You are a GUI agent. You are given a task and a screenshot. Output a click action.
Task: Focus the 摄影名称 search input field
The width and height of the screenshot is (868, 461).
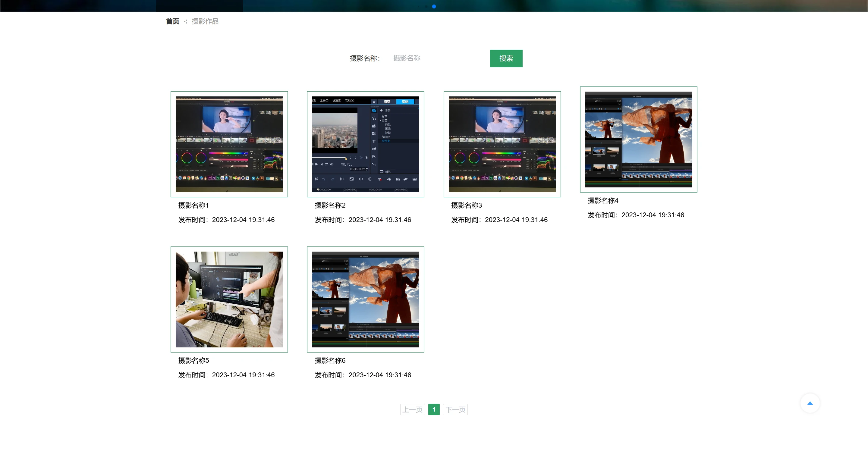point(437,58)
